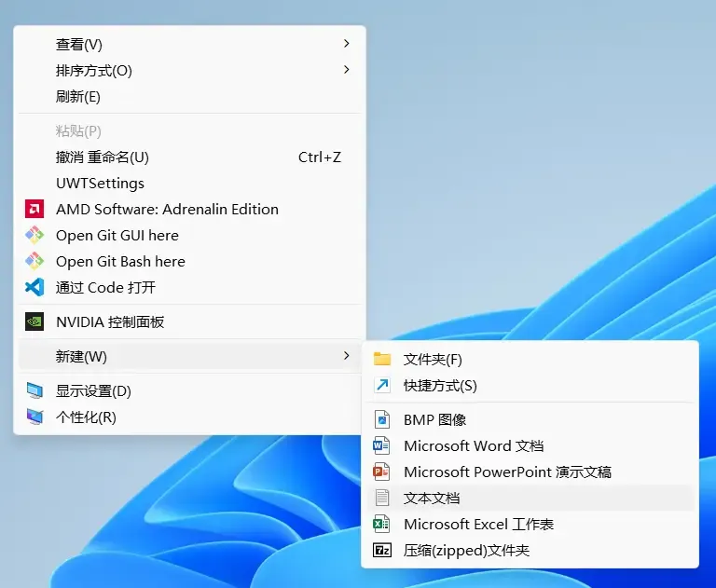Select Open Git GUI here

point(189,235)
